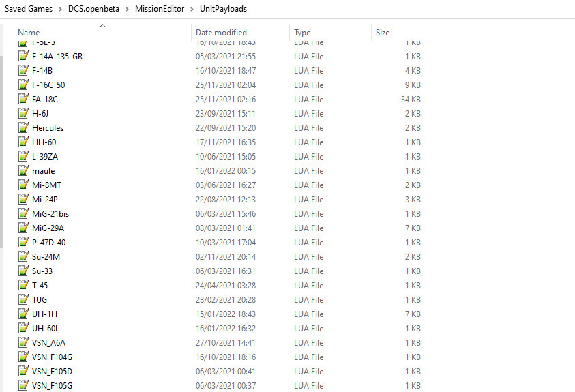Viewport: 575px width, 392px height.
Task: Click the F-14A-135-GR file icon
Action: 23,56
